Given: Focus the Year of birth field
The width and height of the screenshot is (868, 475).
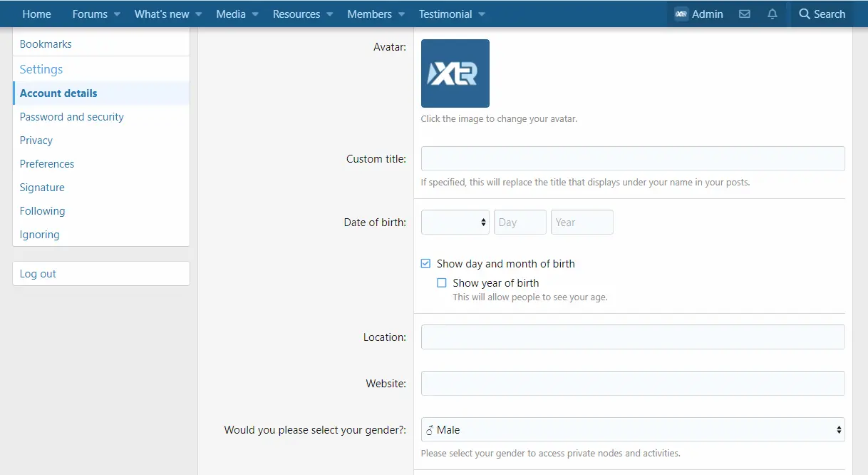Looking at the screenshot, I should pos(582,223).
